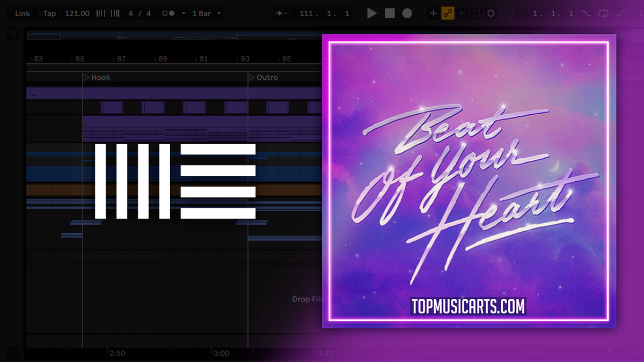This screenshot has width=644, height=362.
Task: Toggle the Metronome on or off
Action: (168, 13)
